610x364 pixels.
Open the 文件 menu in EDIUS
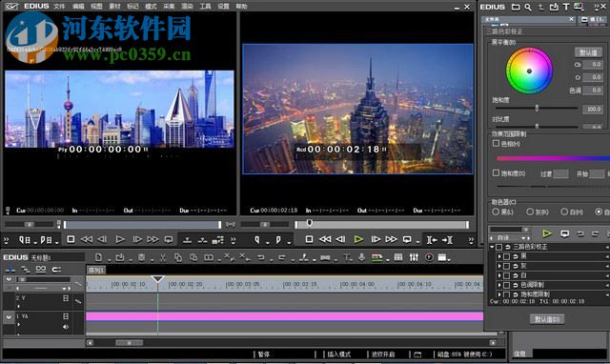[59, 7]
